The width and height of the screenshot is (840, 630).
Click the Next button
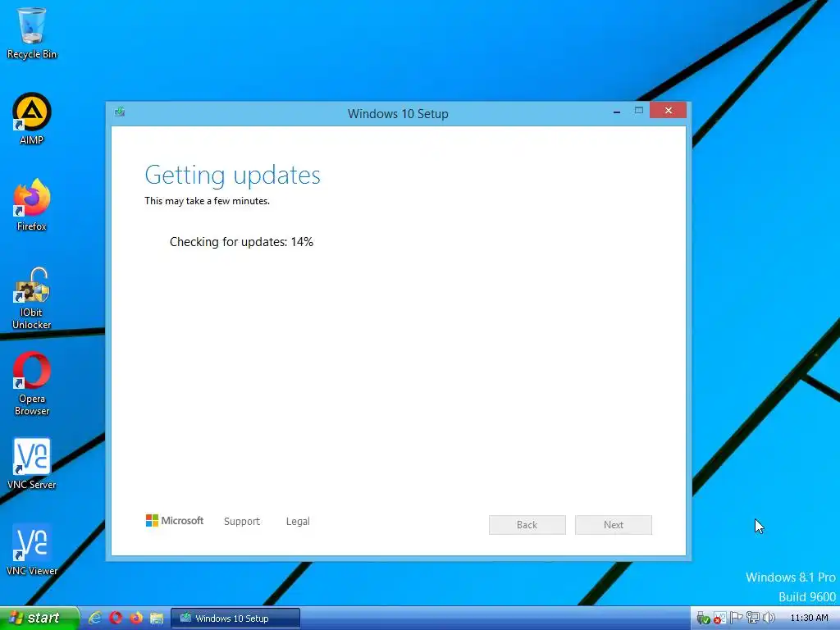click(x=614, y=525)
